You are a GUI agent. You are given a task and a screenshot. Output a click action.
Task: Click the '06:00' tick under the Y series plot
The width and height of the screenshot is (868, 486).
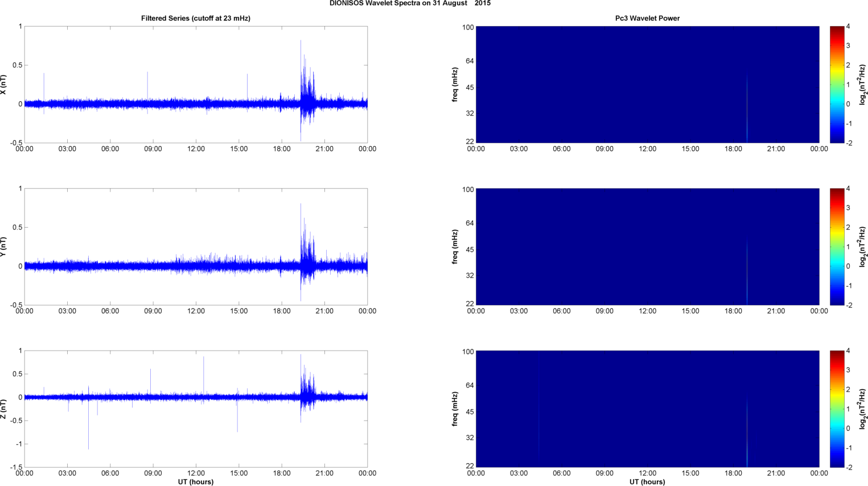[x=110, y=311]
